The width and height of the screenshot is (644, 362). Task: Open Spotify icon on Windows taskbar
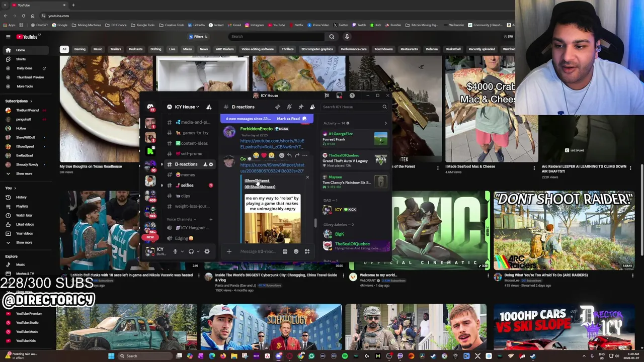click(x=345, y=356)
